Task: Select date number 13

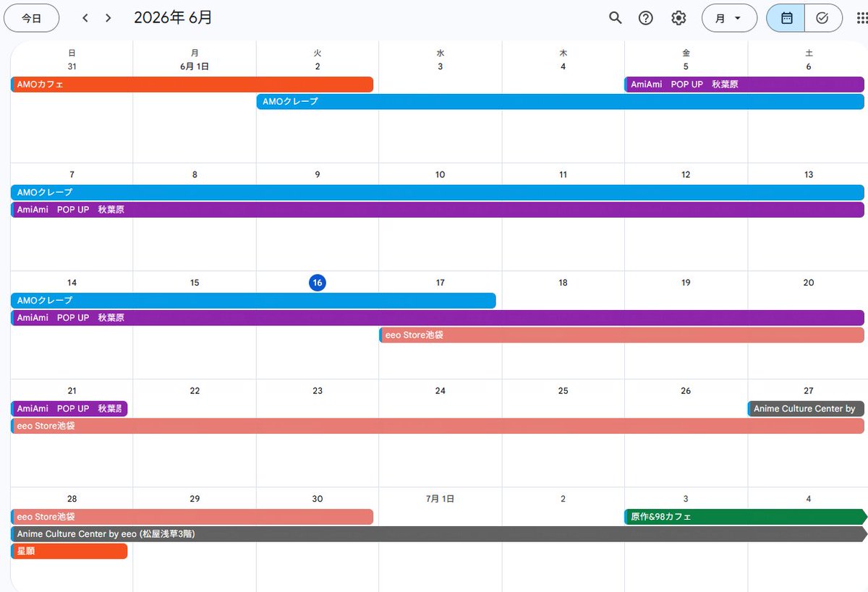Action: point(809,175)
